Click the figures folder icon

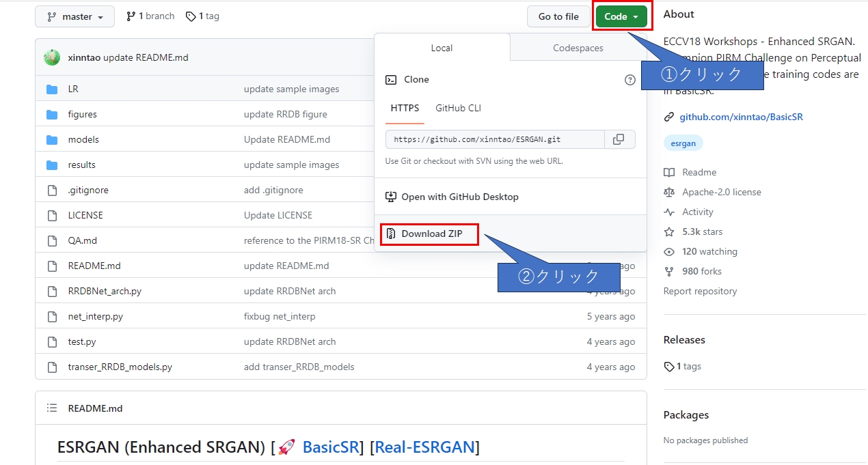(52, 113)
